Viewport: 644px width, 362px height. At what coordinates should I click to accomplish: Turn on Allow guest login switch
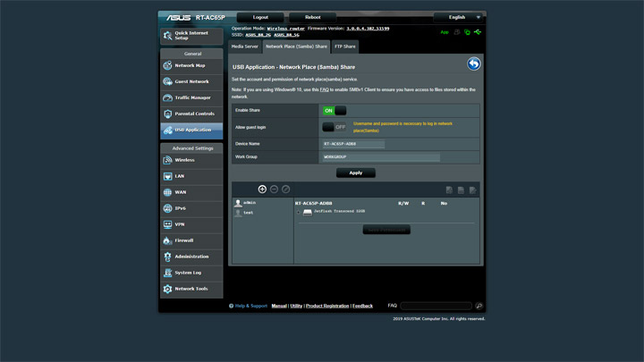pos(335,127)
